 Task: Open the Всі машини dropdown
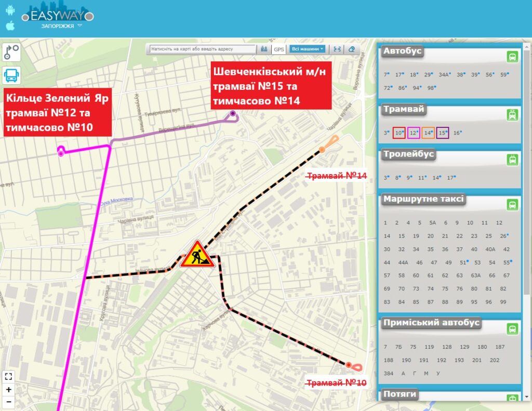tap(307, 49)
